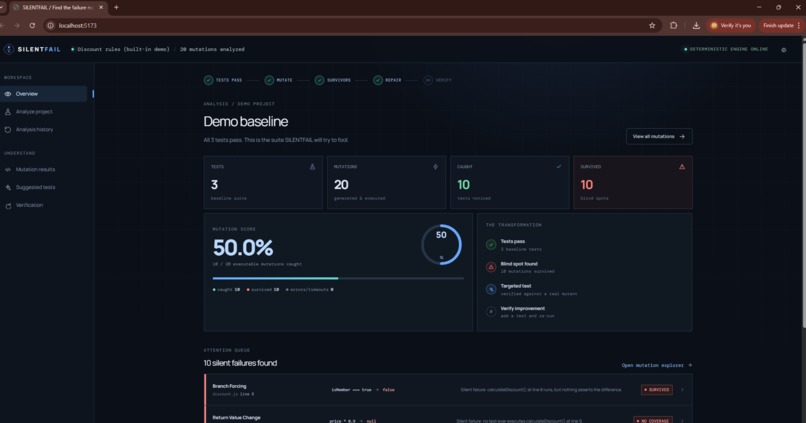Image resolution: width=806 pixels, height=423 pixels.
Task: Click the circular 50 percent gauge
Action: pos(441,245)
